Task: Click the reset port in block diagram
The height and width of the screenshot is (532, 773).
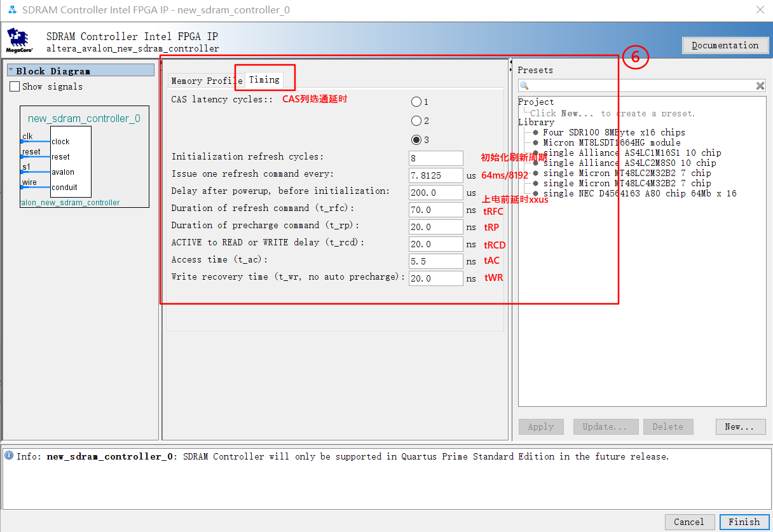Action: pyautogui.click(x=61, y=157)
